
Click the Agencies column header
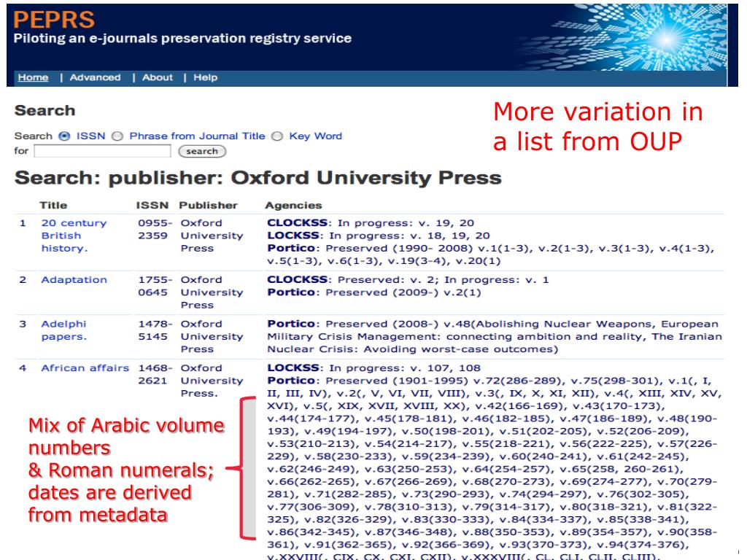tap(293, 205)
